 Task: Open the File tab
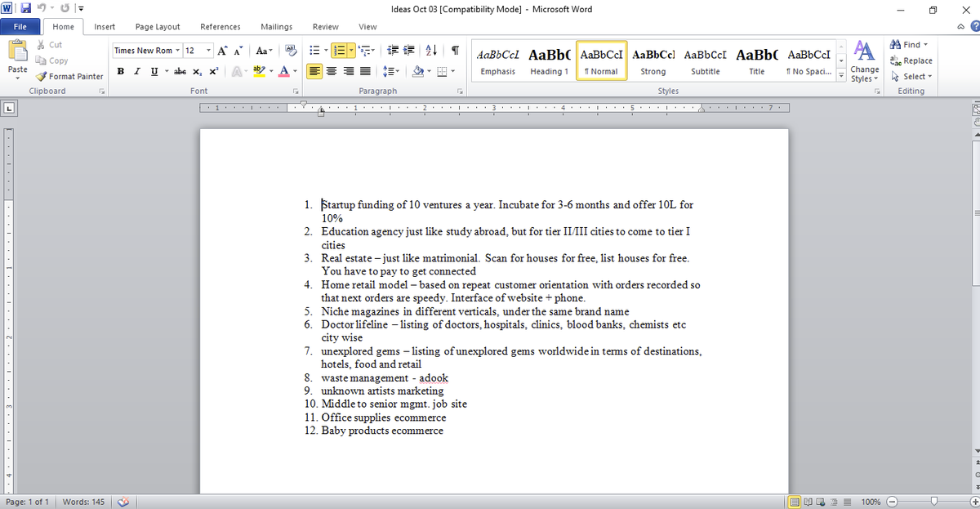click(21, 27)
